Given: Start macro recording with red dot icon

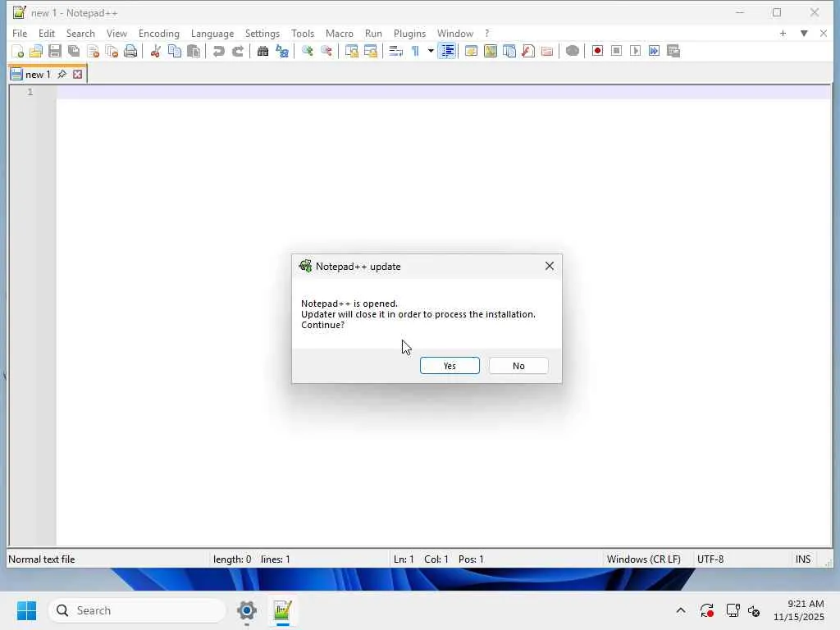Looking at the screenshot, I should tap(597, 52).
